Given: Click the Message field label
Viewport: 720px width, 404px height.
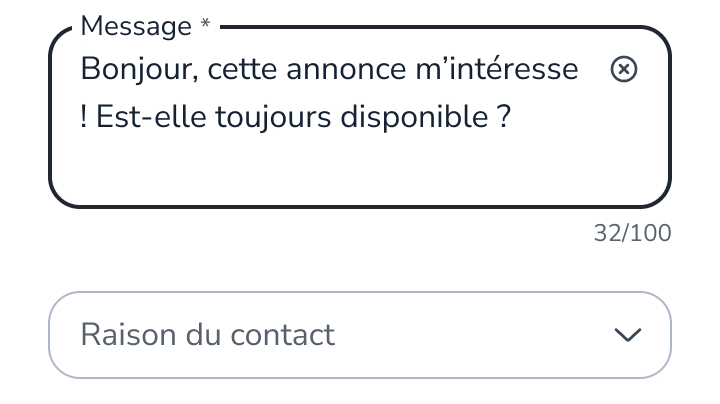Looking at the screenshot, I should [135, 26].
